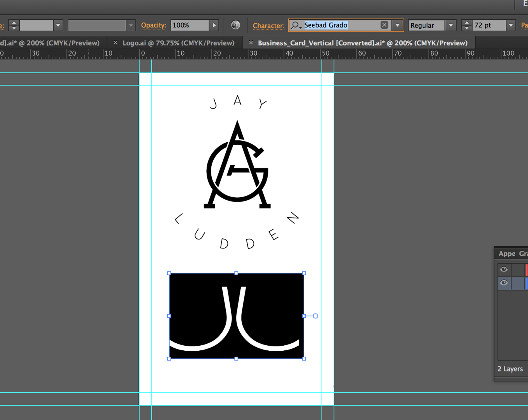This screenshot has height=420, width=528.
Task: Click the letter L of LUDDEN
Action: 179,219
